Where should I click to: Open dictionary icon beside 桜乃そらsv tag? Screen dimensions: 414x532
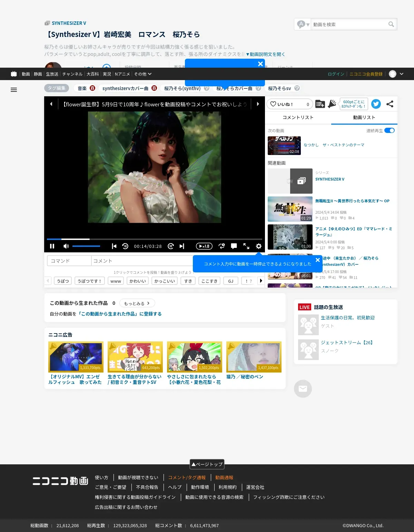[297, 88]
